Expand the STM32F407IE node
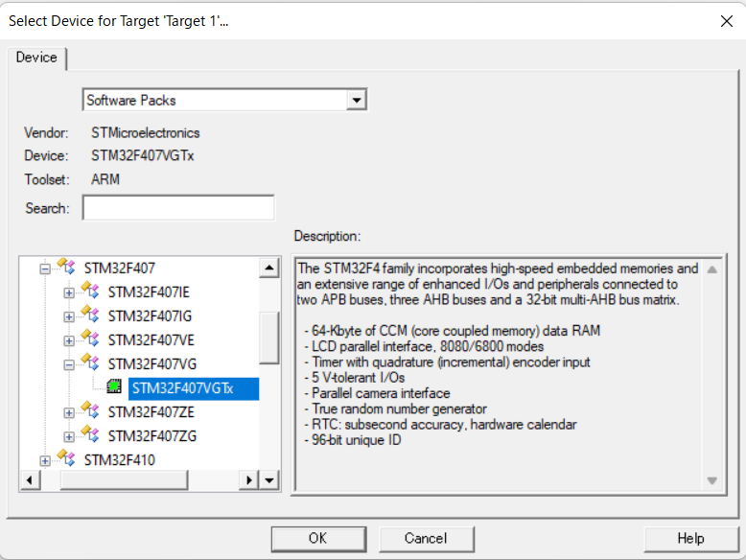 (69, 292)
